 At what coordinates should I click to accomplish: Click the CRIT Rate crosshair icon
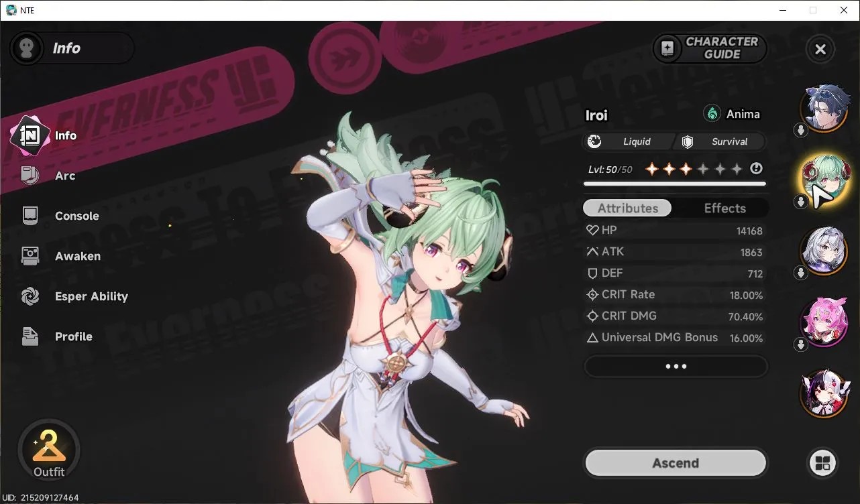[592, 295]
